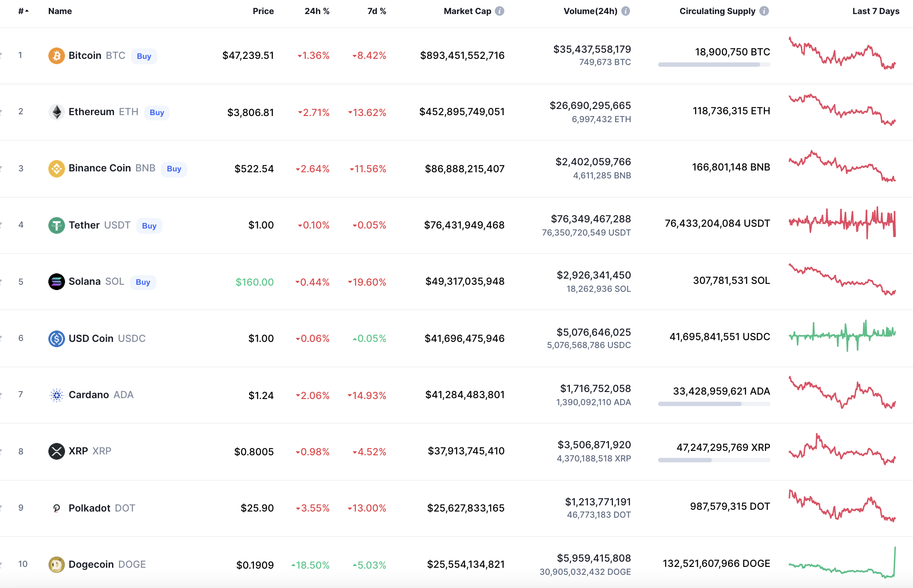Open the Volume(24h) info icon
This screenshot has height=588, width=913.
pyautogui.click(x=626, y=11)
